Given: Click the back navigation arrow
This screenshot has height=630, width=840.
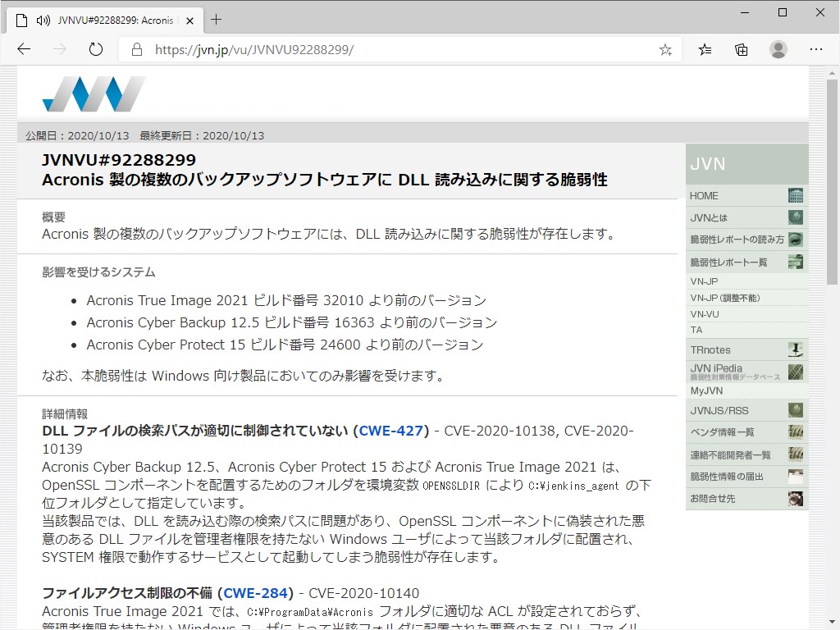Looking at the screenshot, I should click(24, 49).
